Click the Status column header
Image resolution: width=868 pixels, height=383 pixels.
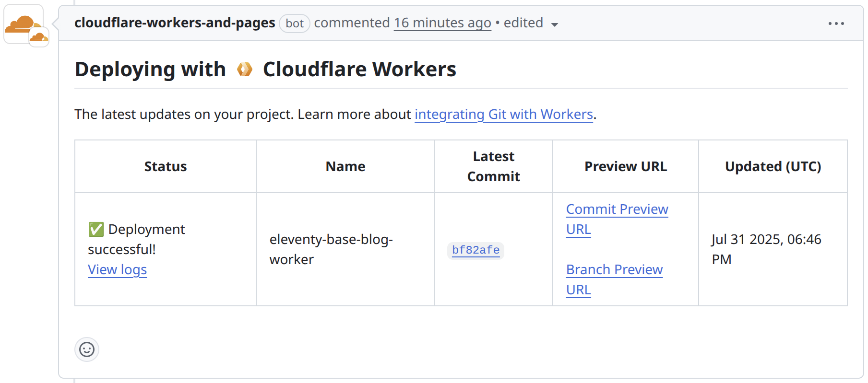tap(166, 166)
